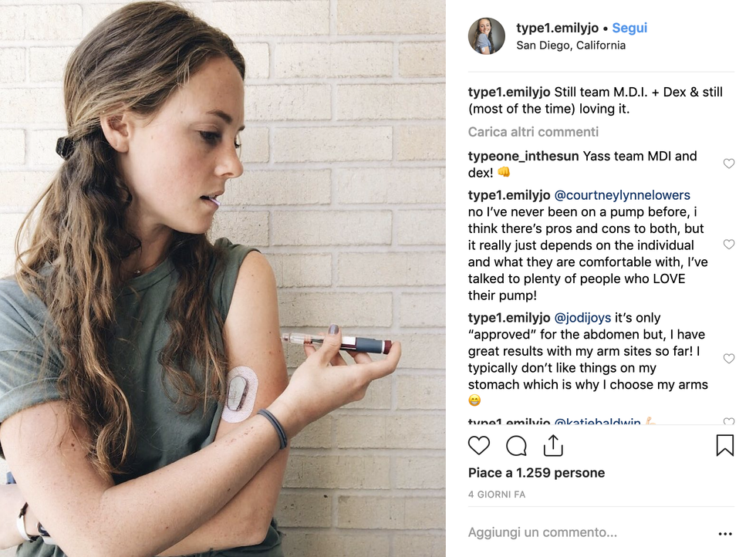Like the comment replying to jodijoys
The height and width of the screenshot is (557, 756).
[728, 359]
